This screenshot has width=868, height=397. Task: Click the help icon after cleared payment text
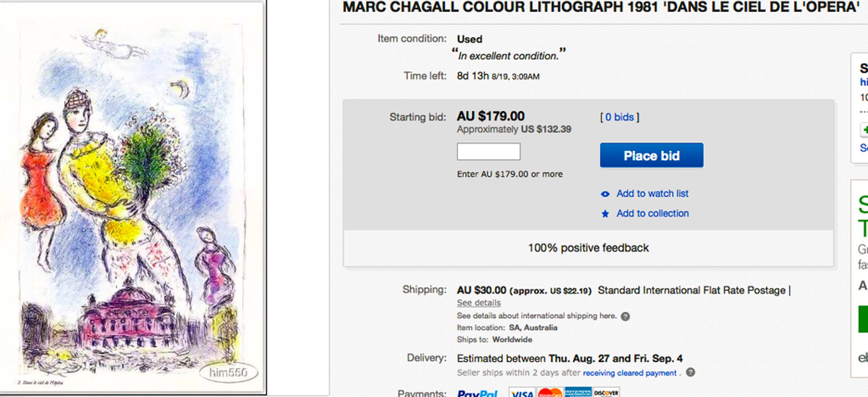coord(690,372)
